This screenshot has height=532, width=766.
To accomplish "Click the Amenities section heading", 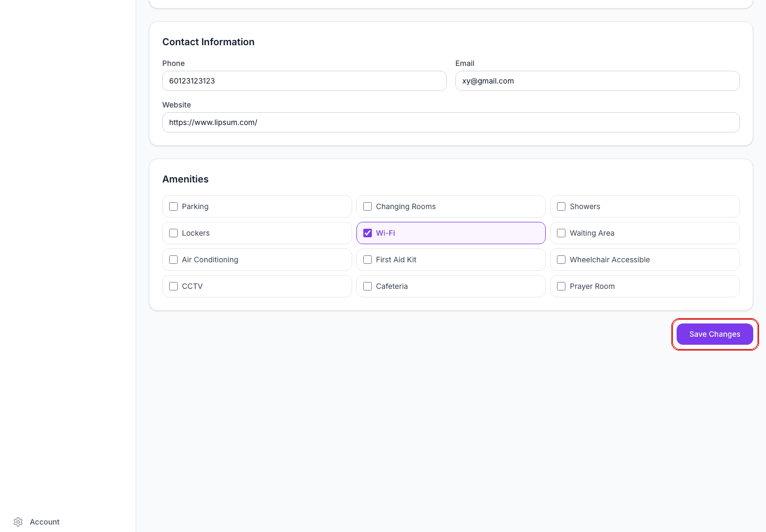I will [186, 179].
